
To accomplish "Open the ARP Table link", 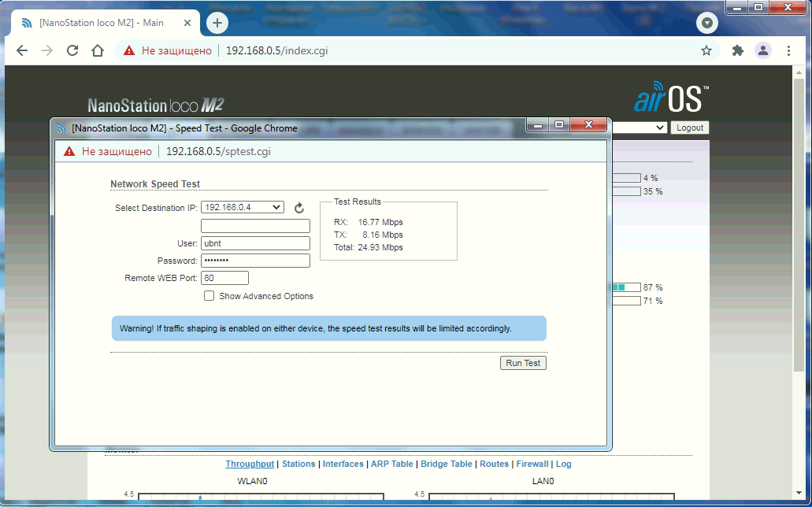I will 392,464.
